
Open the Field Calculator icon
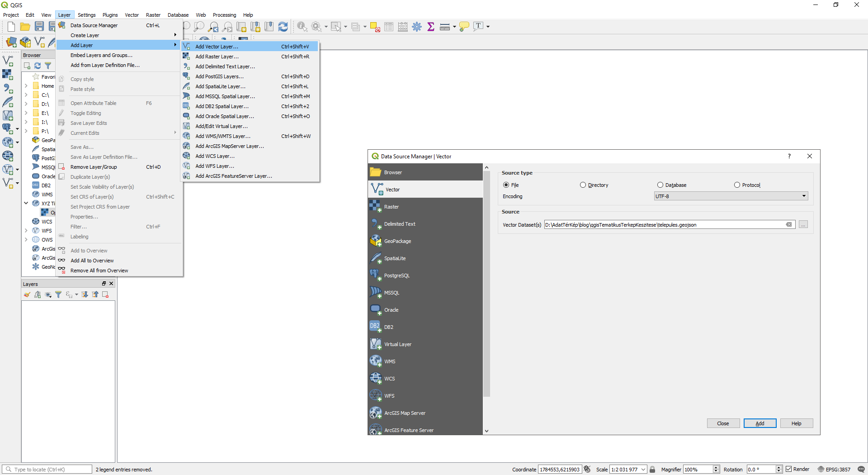pyautogui.click(x=403, y=27)
